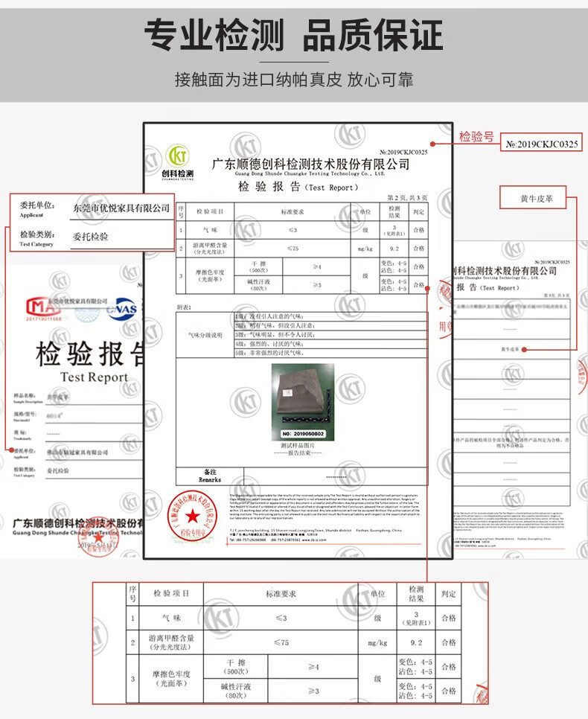The width and height of the screenshot is (588, 719).
Task: Click row "1级:没有引人注意的气味"
Action: pos(330,316)
